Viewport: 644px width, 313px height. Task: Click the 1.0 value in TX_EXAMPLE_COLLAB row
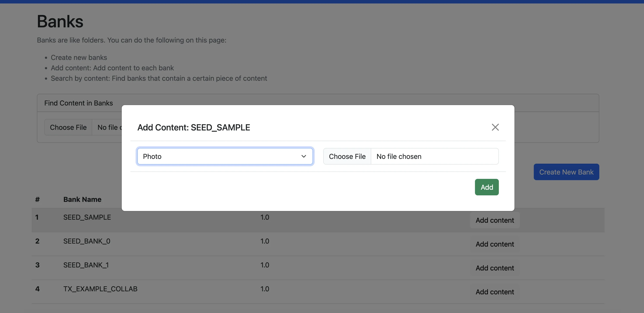coord(265,289)
